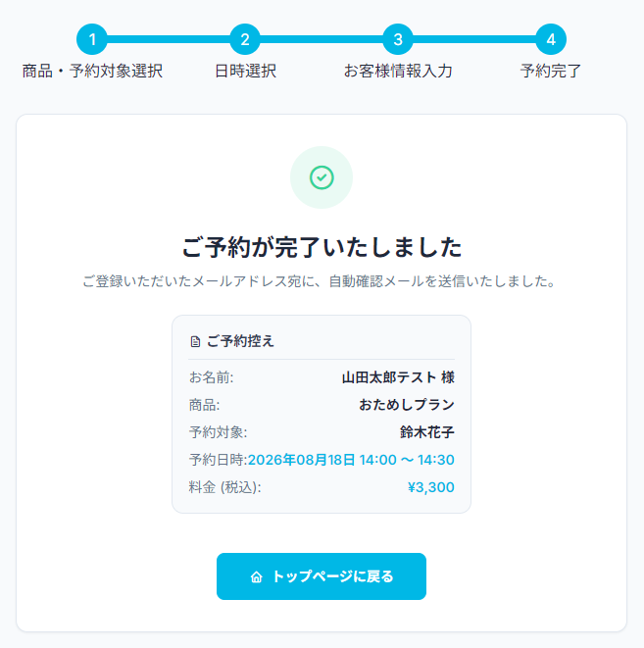Select the 商品・予約対象選択 step label
The width and height of the screenshot is (644, 648).
(92, 72)
